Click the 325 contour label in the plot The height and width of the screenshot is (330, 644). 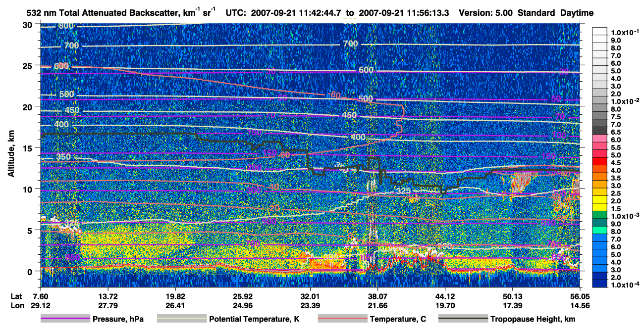click(403, 190)
